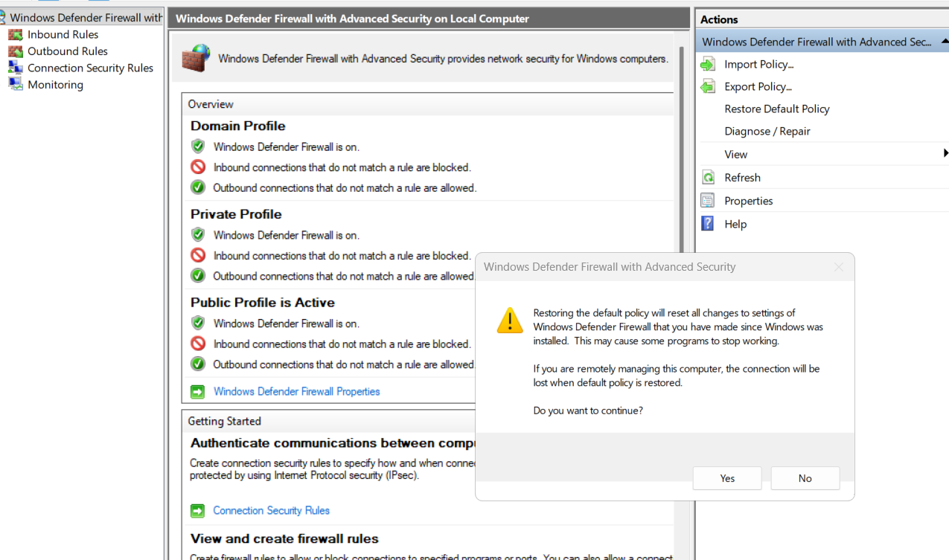
Task: Select Restore Default Policy action
Action: 776,109
